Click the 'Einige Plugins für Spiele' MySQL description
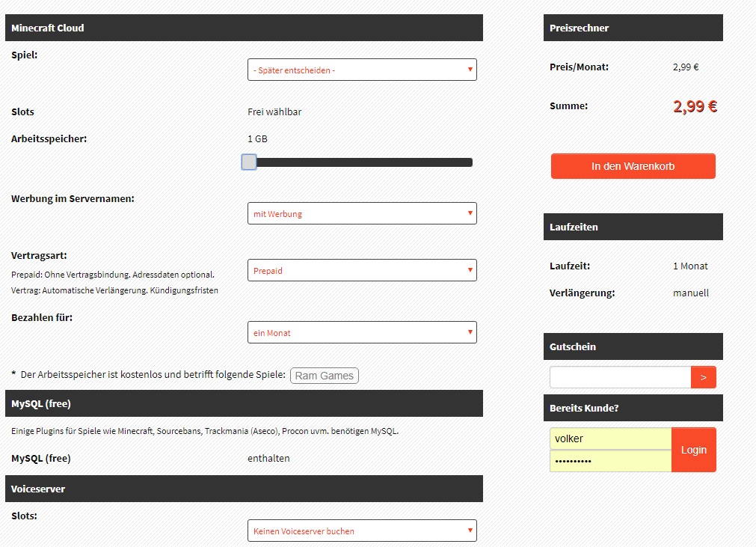 205,431
